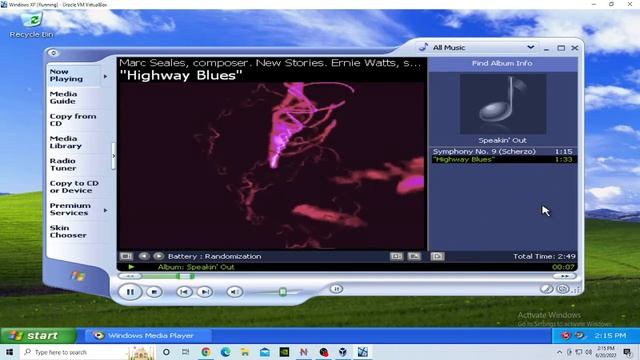Screen dimensions: 640x360
Task: Open Mail app from taskbar
Action: click(x=264, y=352)
